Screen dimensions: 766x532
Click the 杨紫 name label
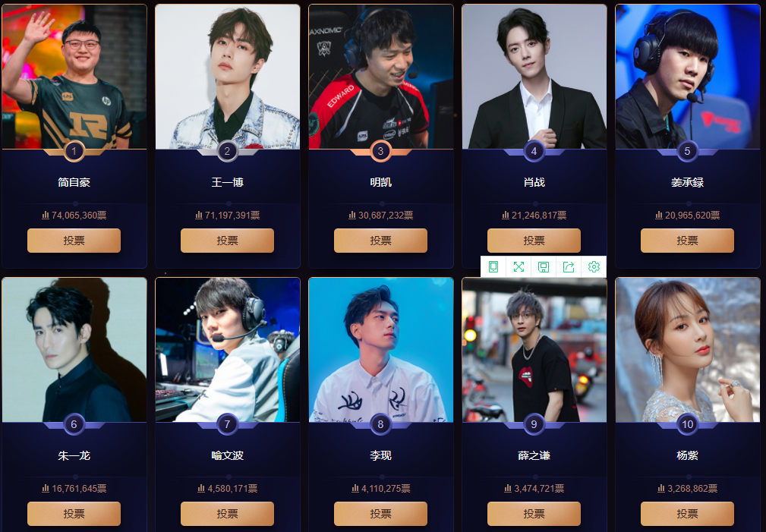click(687, 455)
